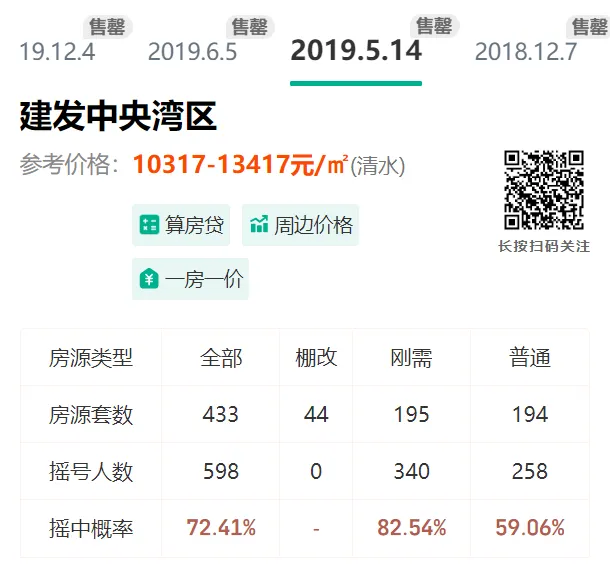Click the 房源套数 row label
This screenshot has height=572, width=610.
click(91, 414)
